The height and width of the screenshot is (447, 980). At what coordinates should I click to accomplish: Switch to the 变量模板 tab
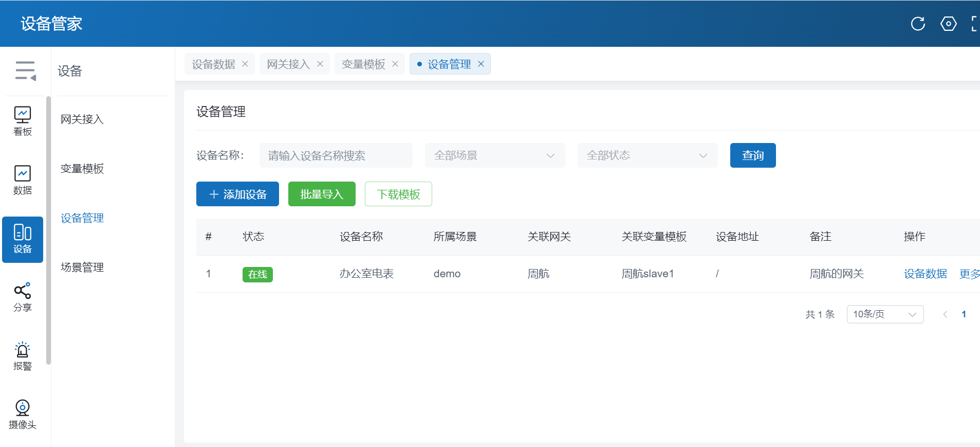pos(363,64)
